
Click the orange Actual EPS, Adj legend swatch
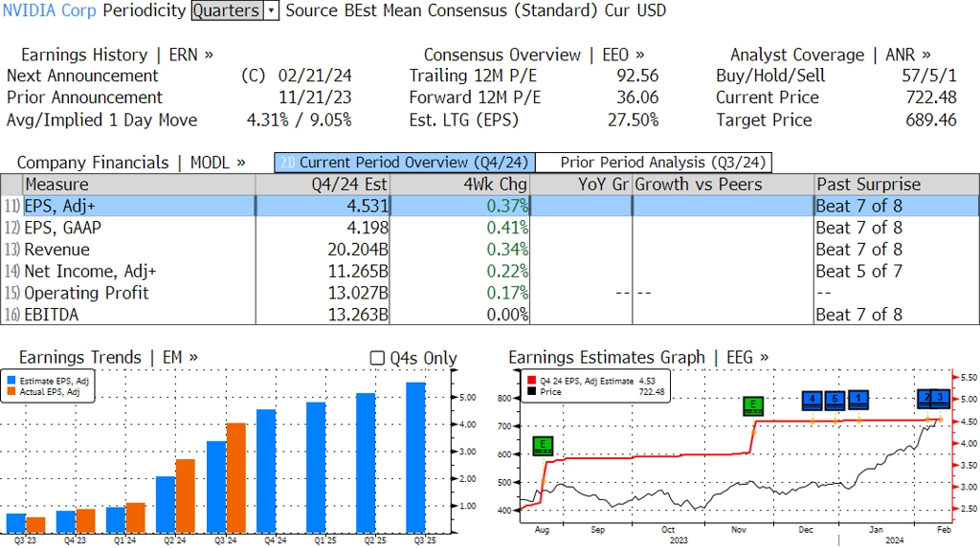[x=11, y=392]
